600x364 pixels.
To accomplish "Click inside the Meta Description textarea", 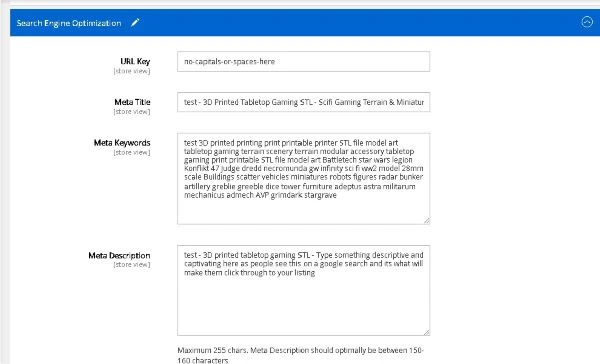I will click(x=303, y=291).
